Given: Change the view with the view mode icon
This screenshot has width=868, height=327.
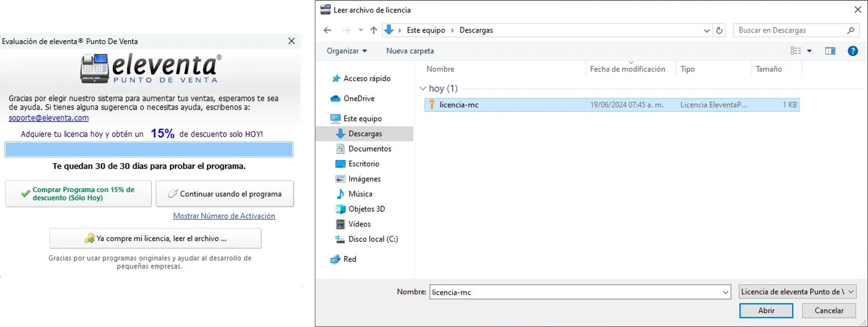Looking at the screenshot, I should [x=796, y=51].
